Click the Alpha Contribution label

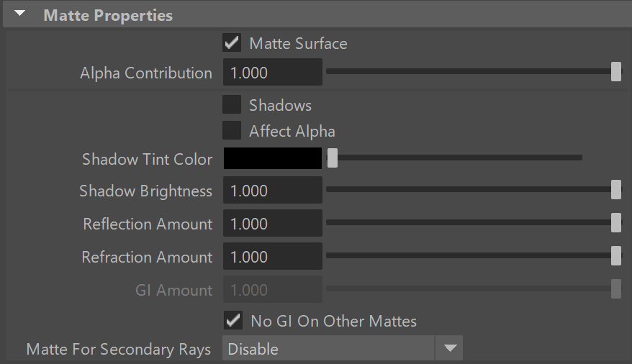click(x=146, y=73)
